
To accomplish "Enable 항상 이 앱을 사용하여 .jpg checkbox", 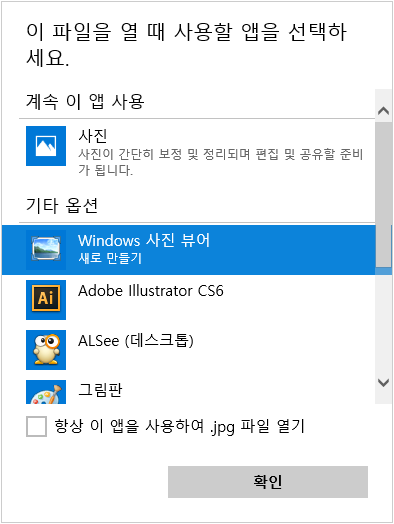I will 36,426.
